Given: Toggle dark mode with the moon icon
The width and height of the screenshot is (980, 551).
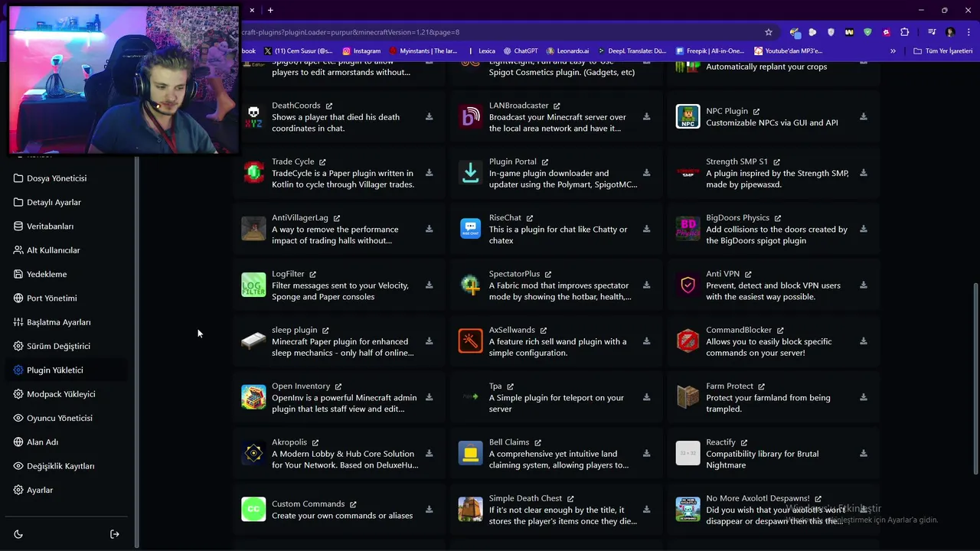Looking at the screenshot, I should click(x=18, y=534).
